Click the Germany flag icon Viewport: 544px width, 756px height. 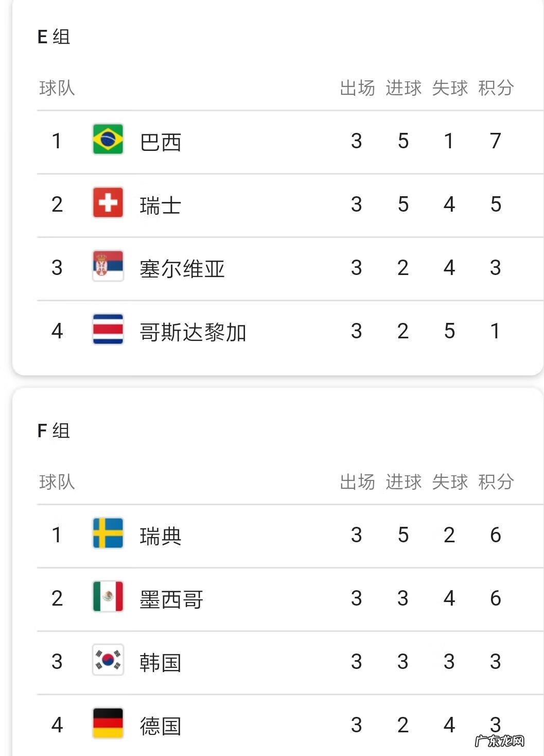point(108,723)
